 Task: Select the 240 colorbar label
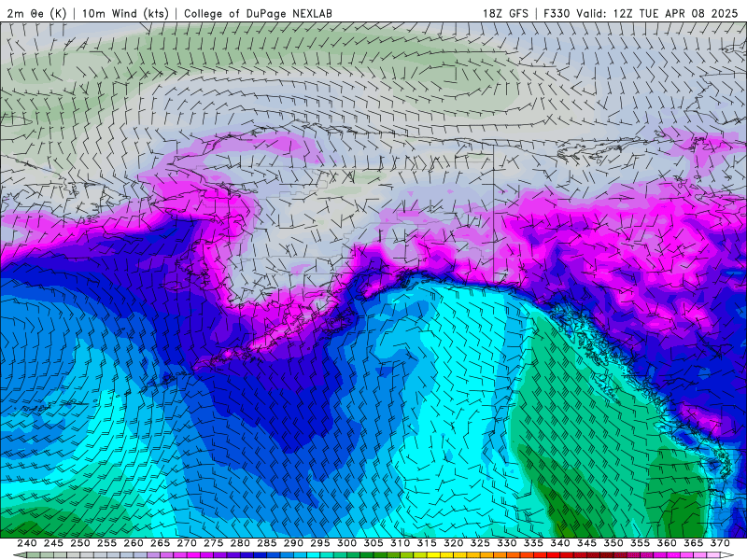coord(27,543)
